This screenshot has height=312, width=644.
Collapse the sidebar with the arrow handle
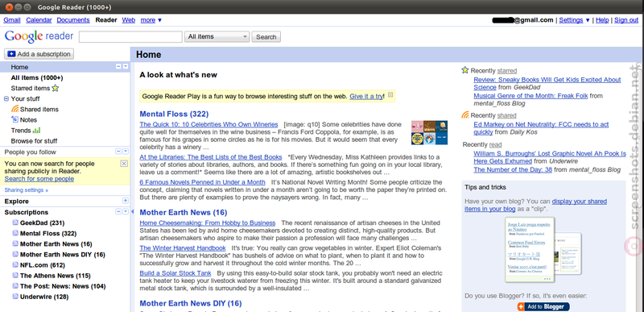point(132,212)
